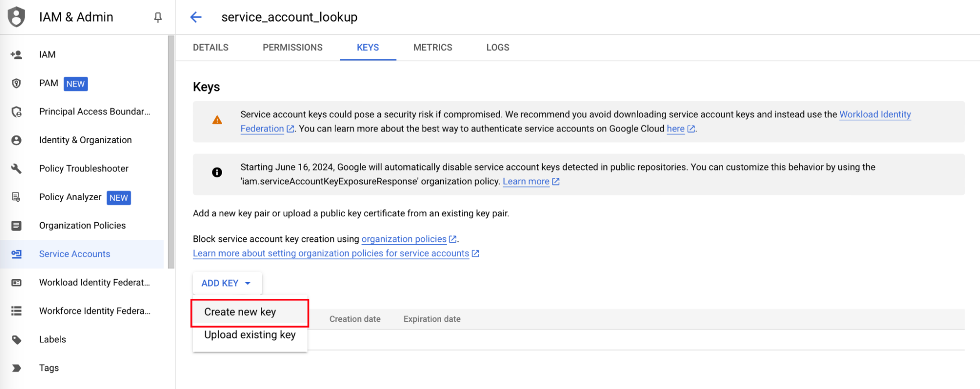Go to the METRICS tab
This screenshot has height=389, width=980.
pos(432,48)
